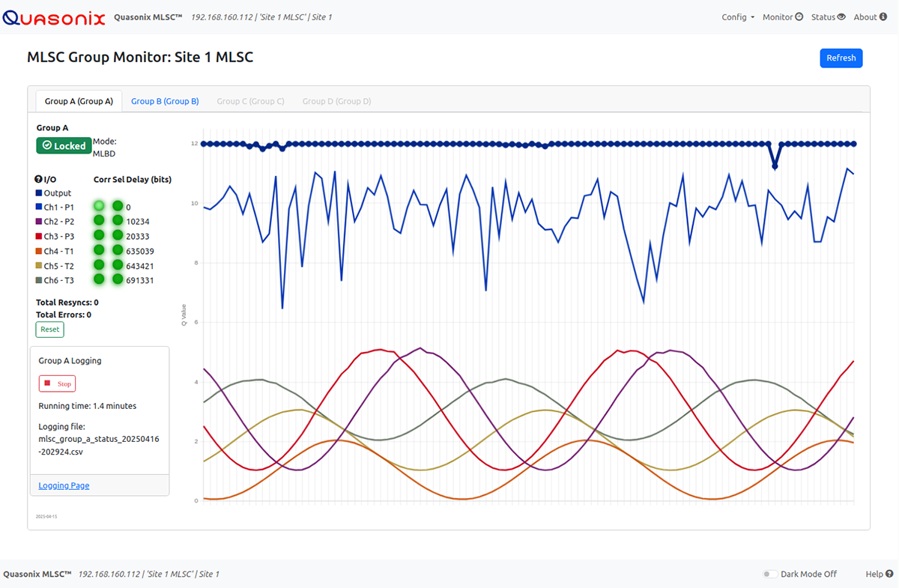The width and height of the screenshot is (899, 588).
Task: Toggle the Dark Mode switch
Action: (x=769, y=575)
